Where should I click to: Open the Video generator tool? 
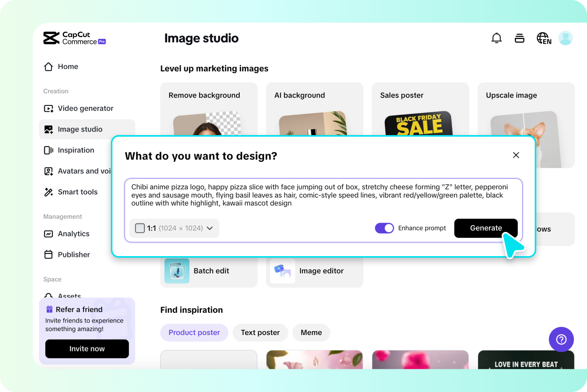pos(48,108)
